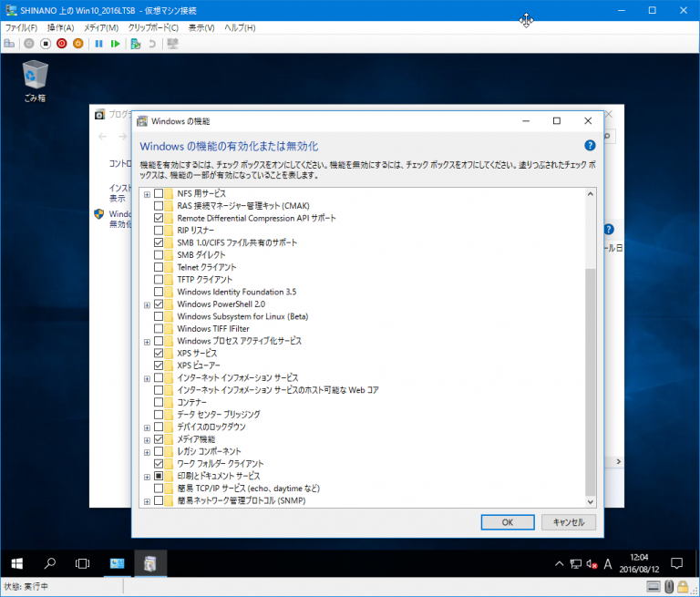The width and height of the screenshot is (700, 597).
Task: Click the orange Save state toolbar icon
Action: pos(78,44)
